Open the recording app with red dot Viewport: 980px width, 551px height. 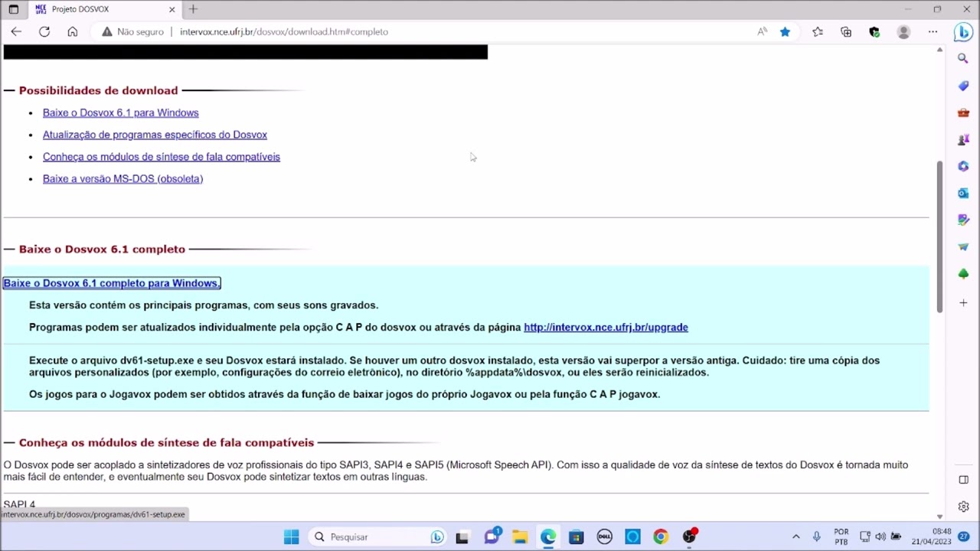click(690, 536)
